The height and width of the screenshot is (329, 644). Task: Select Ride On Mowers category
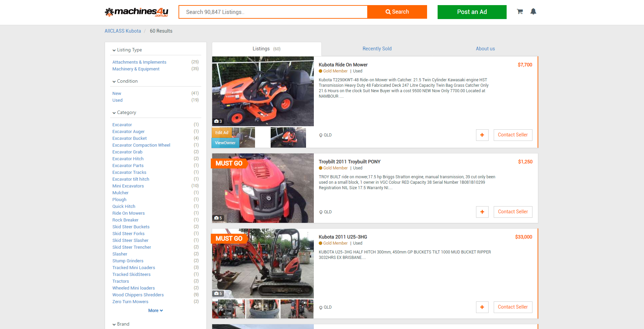pyautogui.click(x=129, y=213)
